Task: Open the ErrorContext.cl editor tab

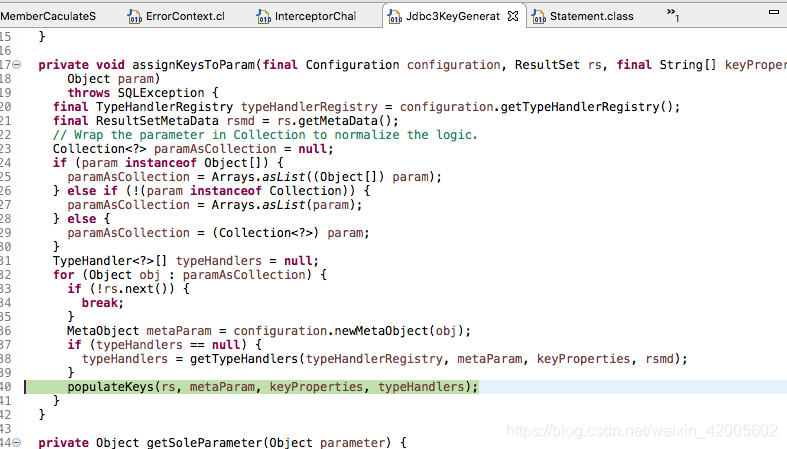Action: (x=176, y=16)
